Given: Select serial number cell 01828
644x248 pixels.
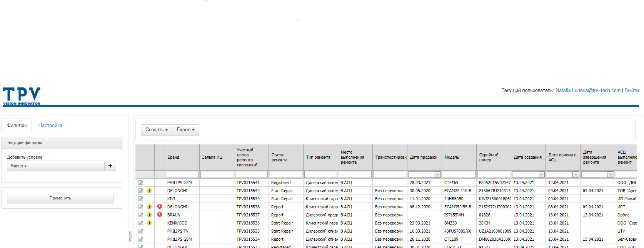Looking at the screenshot, I should coord(494,215).
